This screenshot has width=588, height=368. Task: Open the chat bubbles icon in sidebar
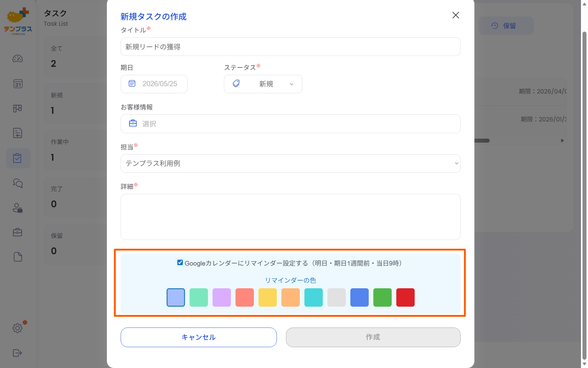[18, 183]
